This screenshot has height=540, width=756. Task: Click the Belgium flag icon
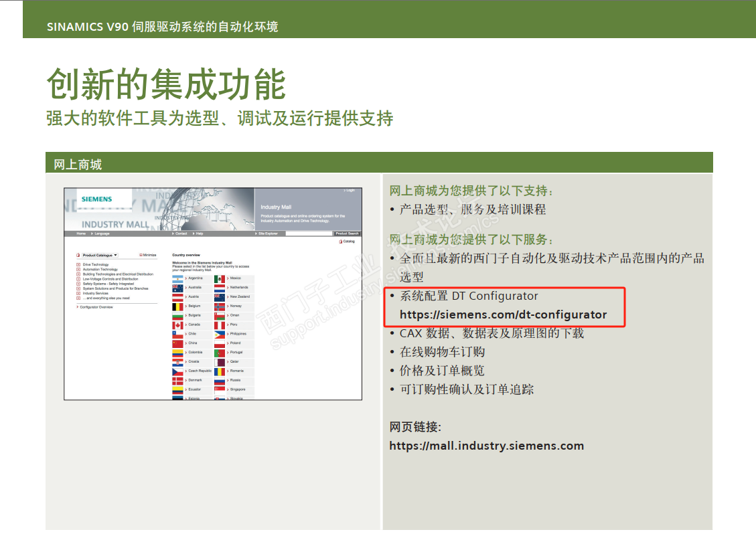177,306
